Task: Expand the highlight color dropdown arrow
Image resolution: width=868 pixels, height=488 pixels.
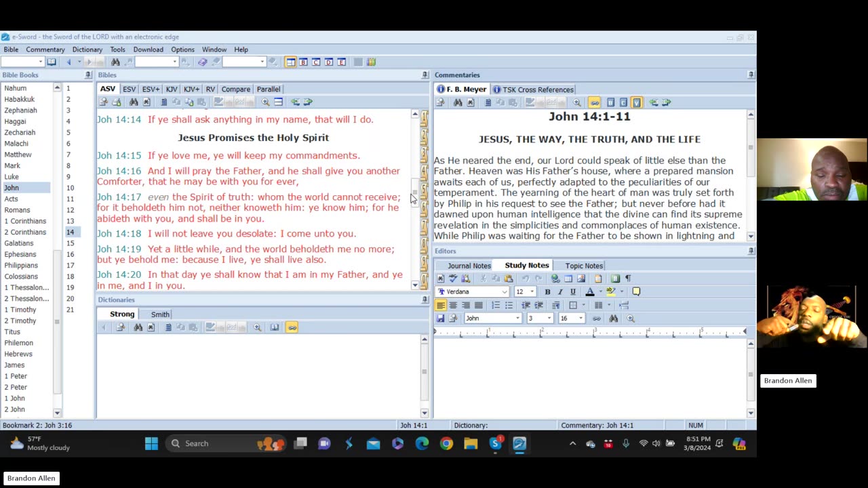Action: 621,291
